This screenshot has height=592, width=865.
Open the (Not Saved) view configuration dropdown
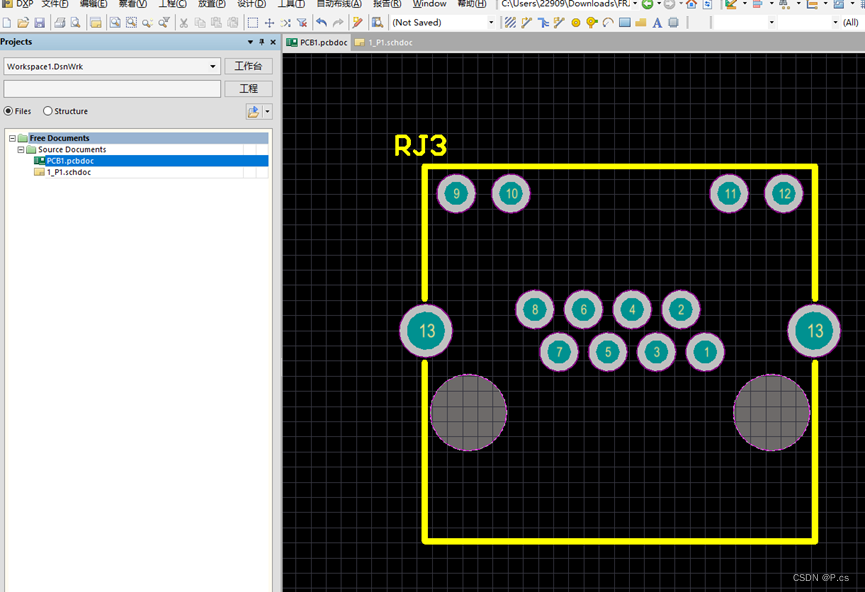click(491, 23)
